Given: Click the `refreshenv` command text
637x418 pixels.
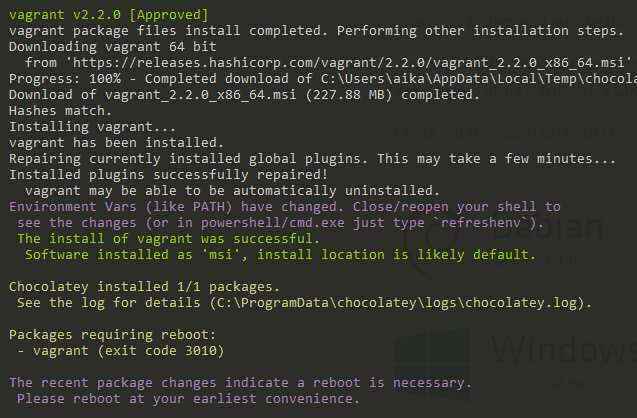Looking at the screenshot, I should coord(481,223).
